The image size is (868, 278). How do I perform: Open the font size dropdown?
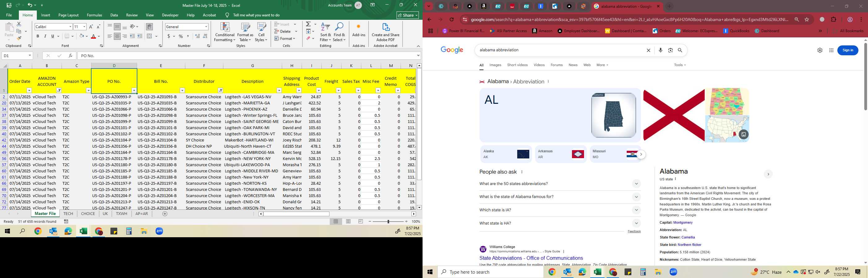[84, 27]
